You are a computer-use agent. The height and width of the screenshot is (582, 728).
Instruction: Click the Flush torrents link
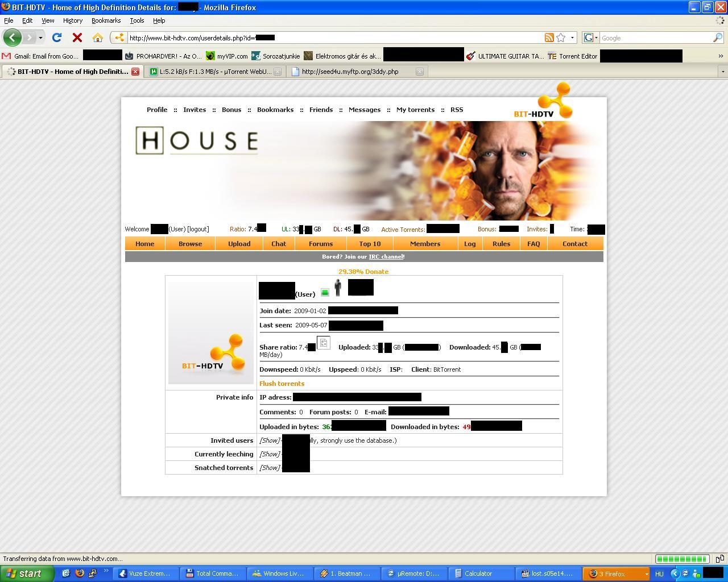tap(282, 384)
